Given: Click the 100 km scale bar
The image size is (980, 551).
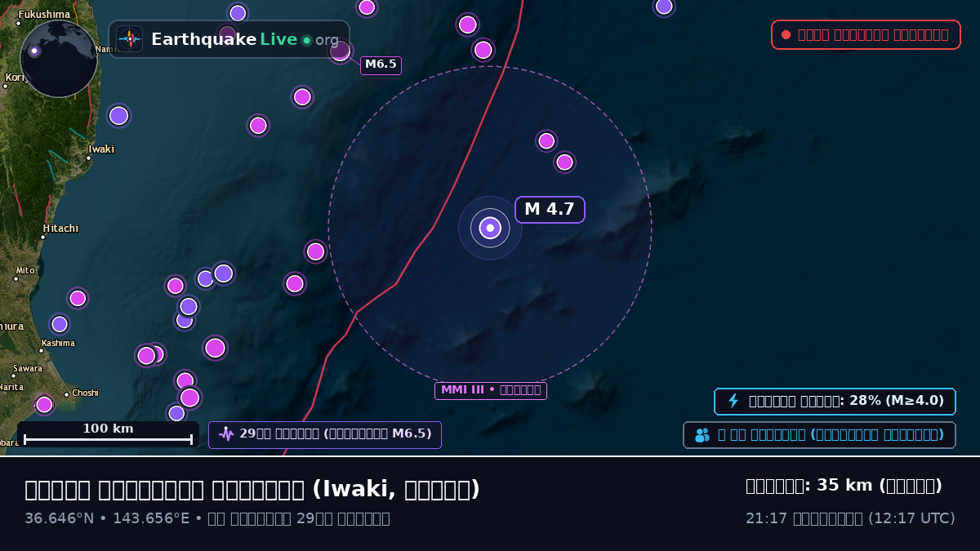Looking at the screenshot, I should click(108, 434).
